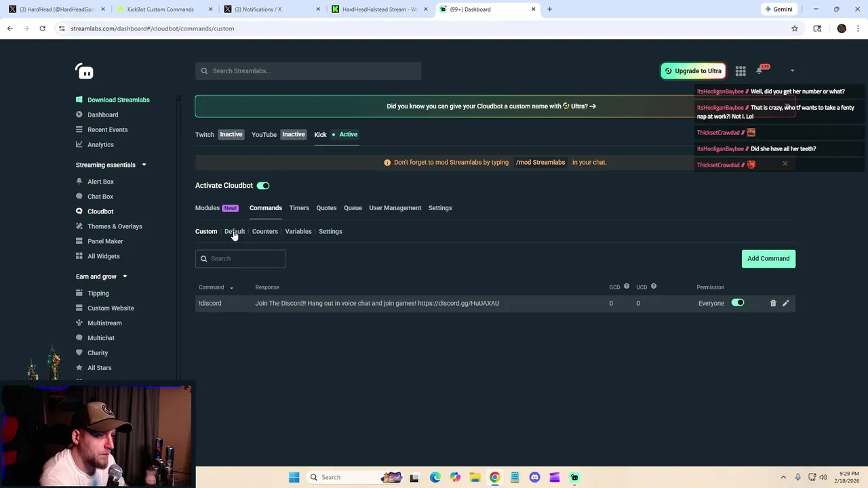
Task: Switch to the Modules tab
Action: click(x=216, y=208)
